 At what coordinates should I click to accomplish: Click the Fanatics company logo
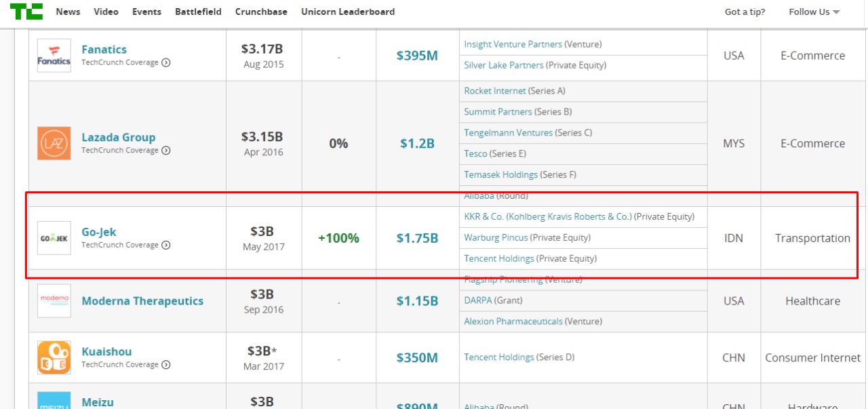pyautogui.click(x=54, y=56)
